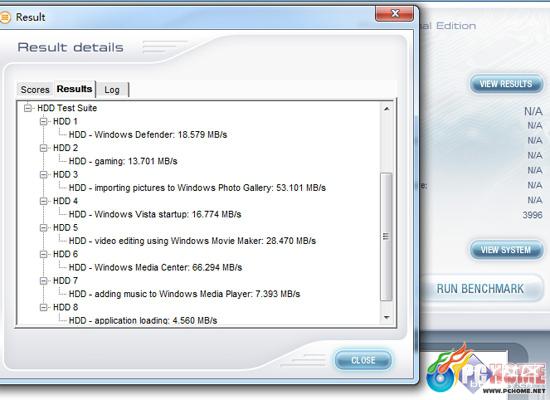Select the HDD 3 label
This screenshot has width=550, height=400.
(x=65, y=174)
